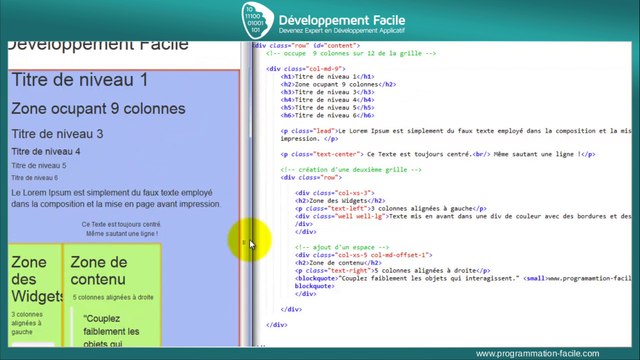
Task: Click the div class="row" id="content" code line
Action: pyautogui.click(x=306, y=45)
